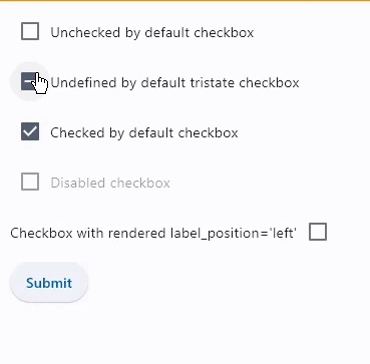
Task: Click the Submit button
Action: pyautogui.click(x=49, y=283)
